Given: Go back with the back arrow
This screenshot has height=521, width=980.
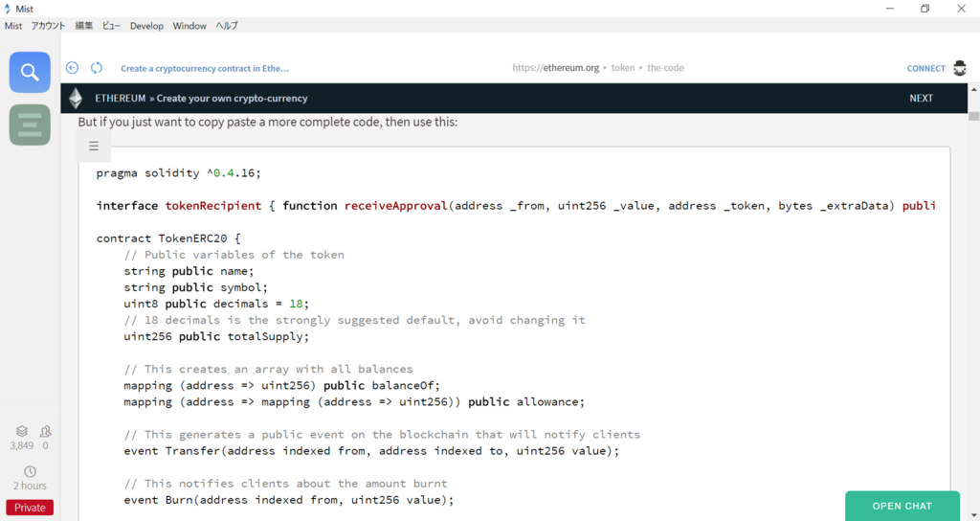Looking at the screenshot, I should 72,68.
